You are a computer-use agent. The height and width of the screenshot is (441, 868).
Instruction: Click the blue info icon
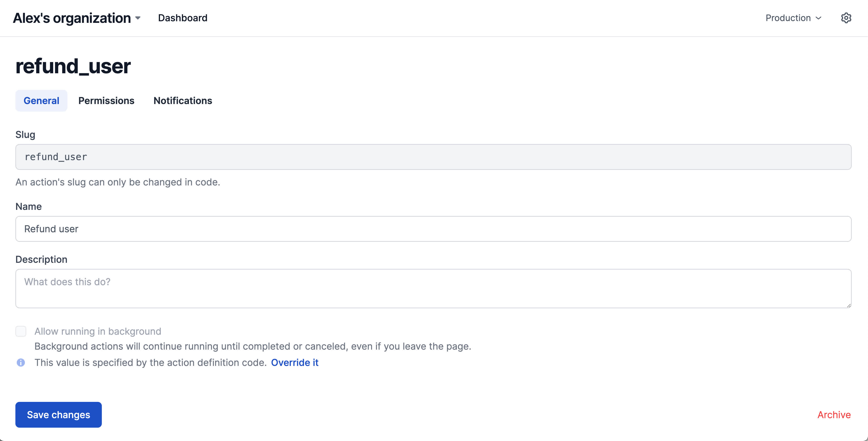pyautogui.click(x=21, y=363)
